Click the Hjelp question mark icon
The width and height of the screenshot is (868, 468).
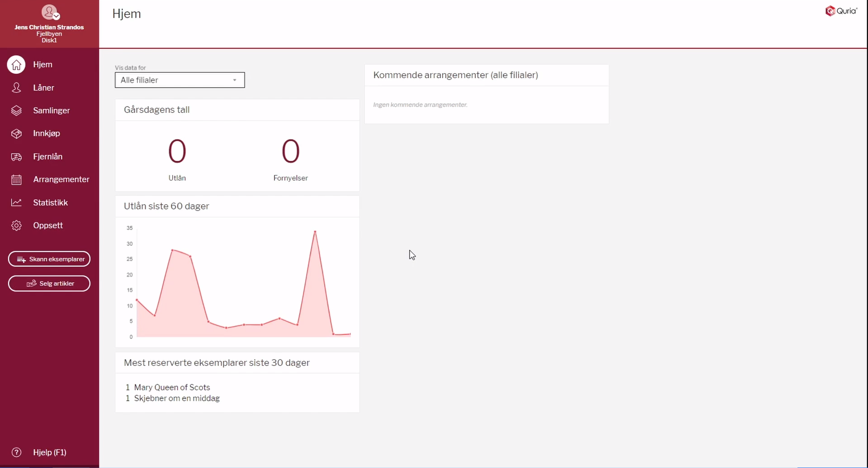pyautogui.click(x=16, y=452)
